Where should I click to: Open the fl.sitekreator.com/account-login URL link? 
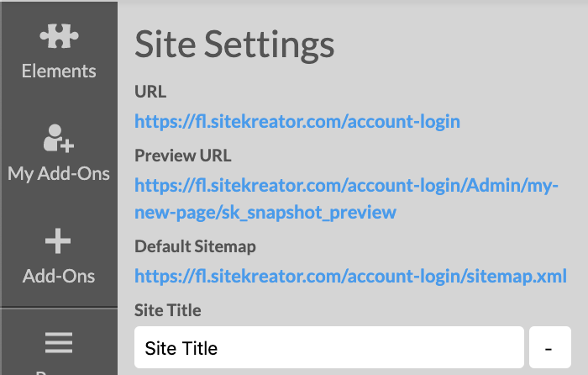coord(297,122)
